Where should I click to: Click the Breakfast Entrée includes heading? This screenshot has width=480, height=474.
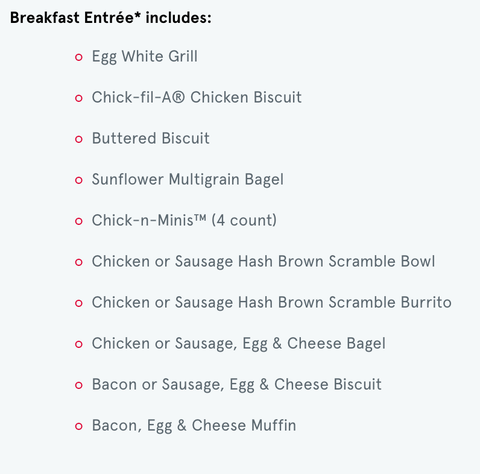(111, 18)
